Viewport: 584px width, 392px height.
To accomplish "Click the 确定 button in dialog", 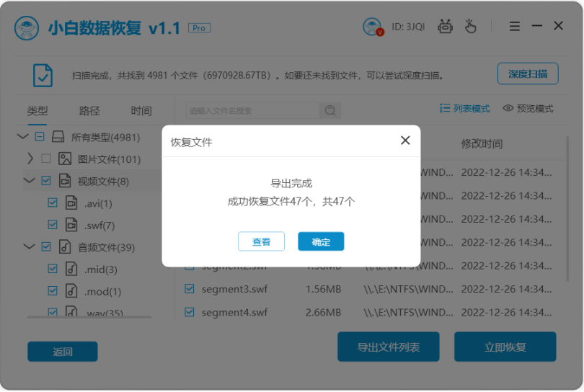I will pos(321,242).
